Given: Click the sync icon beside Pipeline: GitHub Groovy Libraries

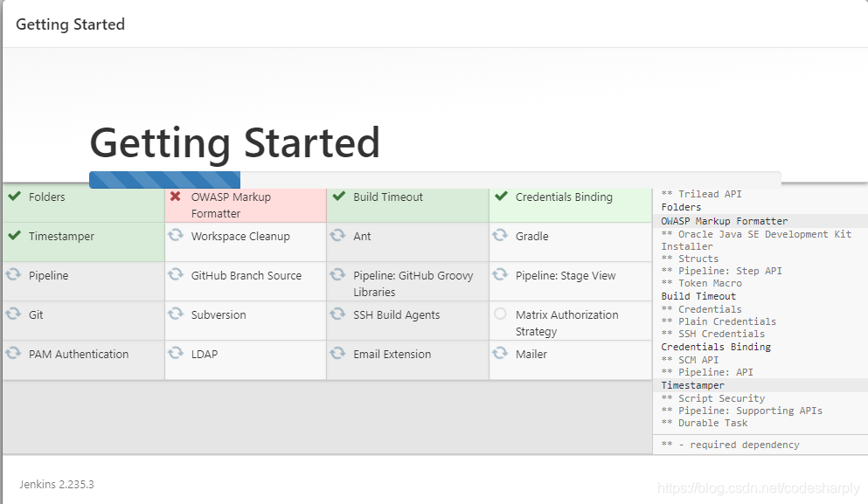Looking at the screenshot, I should tap(337, 274).
